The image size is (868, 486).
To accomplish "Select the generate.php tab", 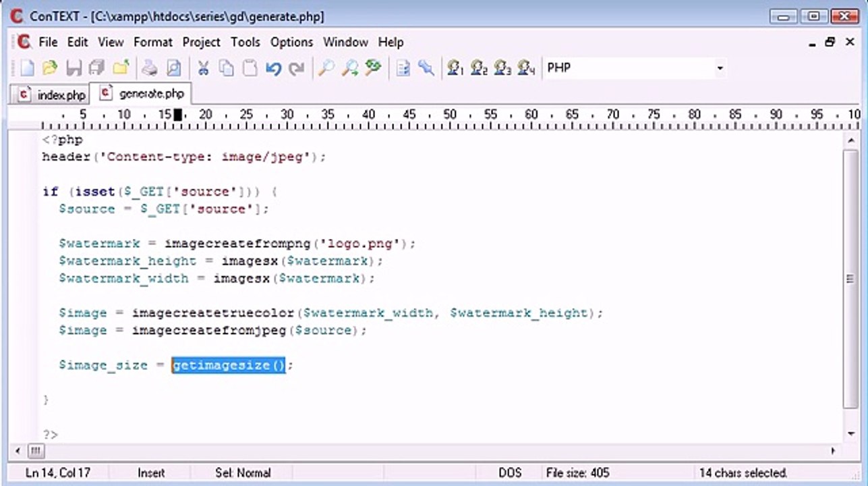I will click(142, 94).
